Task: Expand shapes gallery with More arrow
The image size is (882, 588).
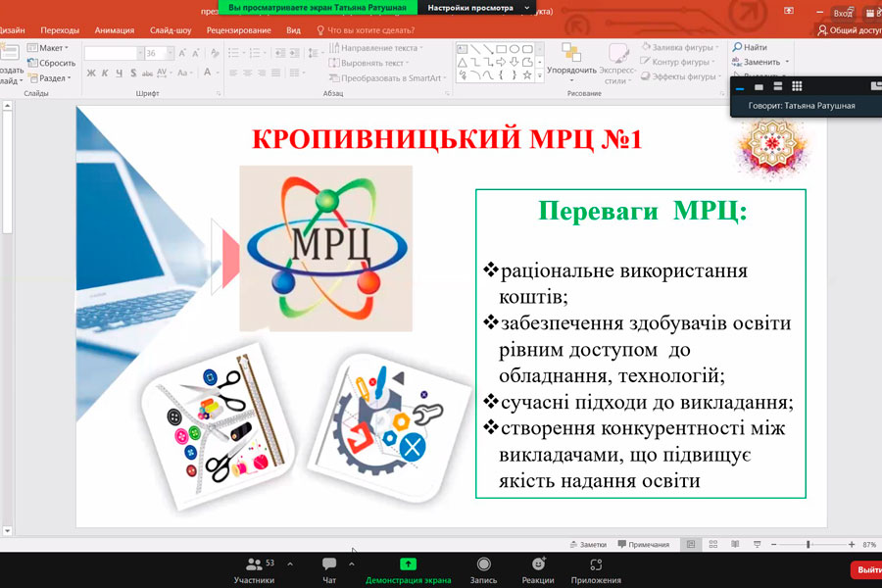Action: tap(539, 75)
